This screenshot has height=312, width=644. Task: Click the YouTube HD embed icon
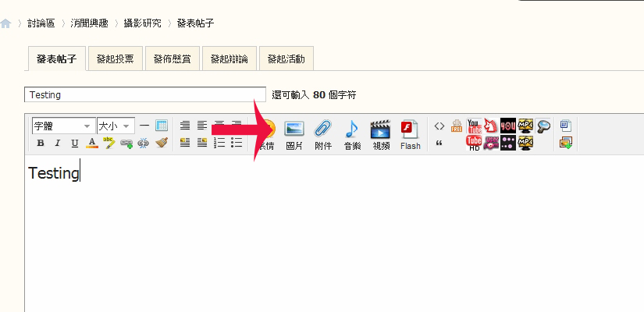coord(474,142)
